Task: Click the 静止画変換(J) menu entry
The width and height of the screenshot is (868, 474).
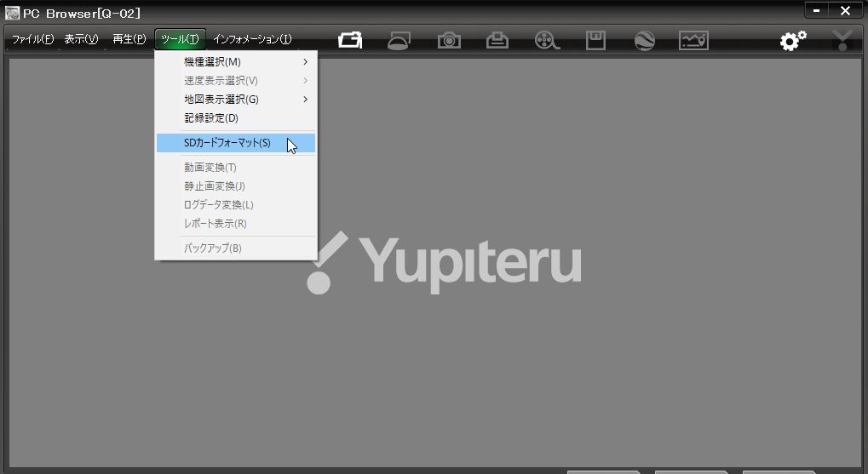Action: click(x=236, y=186)
